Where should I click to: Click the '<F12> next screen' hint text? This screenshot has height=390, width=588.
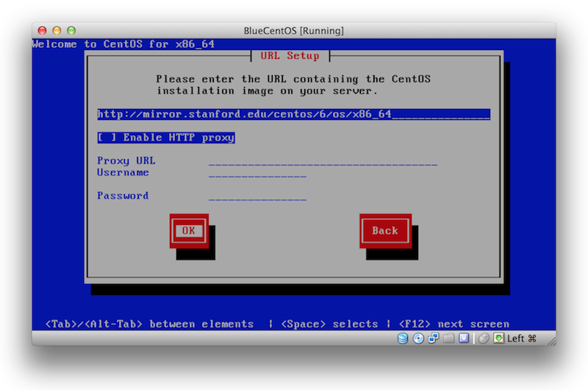[453, 324]
